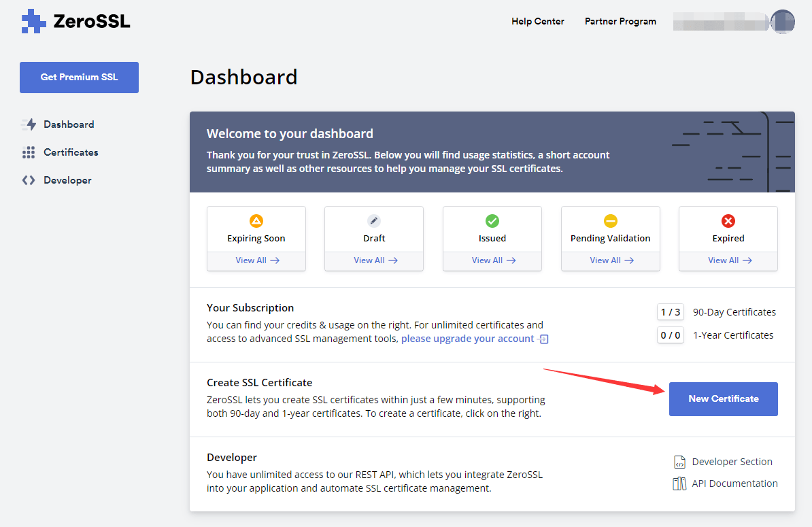This screenshot has height=527, width=812.
Task: Click the 90-Day Certificates usage counter
Action: tap(671, 312)
